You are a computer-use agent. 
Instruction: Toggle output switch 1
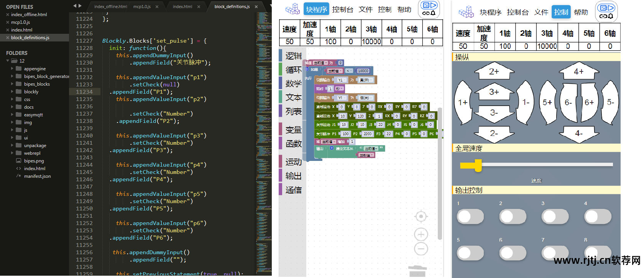point(470,217)
